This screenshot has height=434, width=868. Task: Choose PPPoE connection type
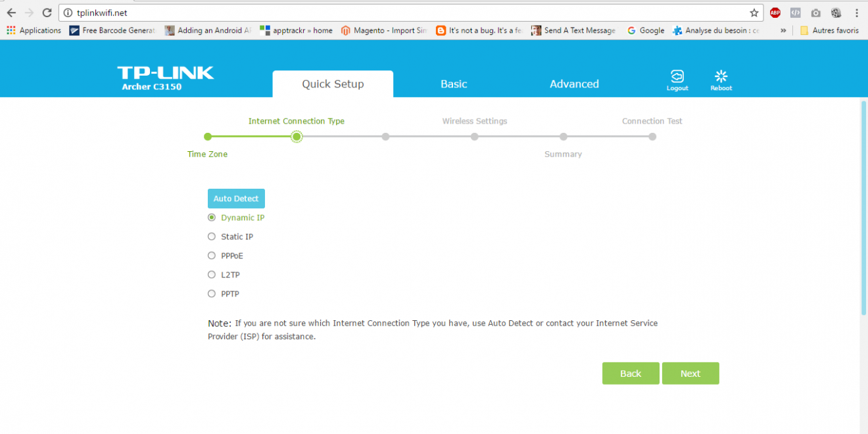[x=212, y=256]
